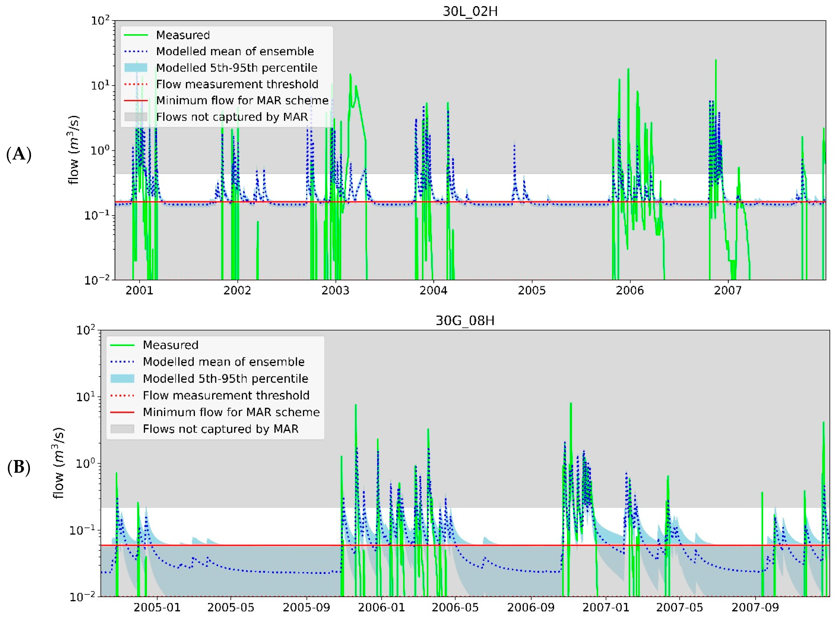
Task: Click the Measured legend label in chart B
Action: coord(170,345)
